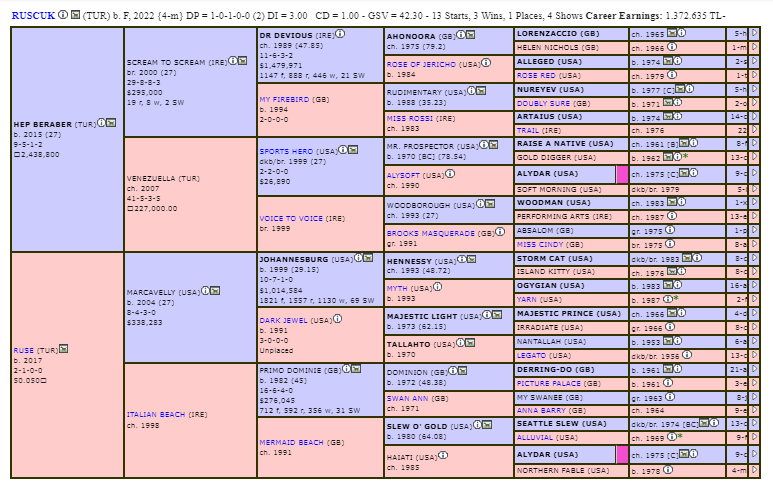Viewport: 773px width, 485px height.
Task: Open photo icon beside RUDIMENTARY
Action: click(481, 91)
